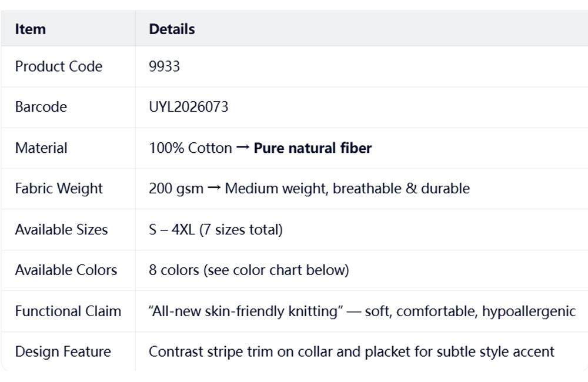Click the 100% Cotton text
Viewport: 588px width, 382px height.
(x=191, y=148)
